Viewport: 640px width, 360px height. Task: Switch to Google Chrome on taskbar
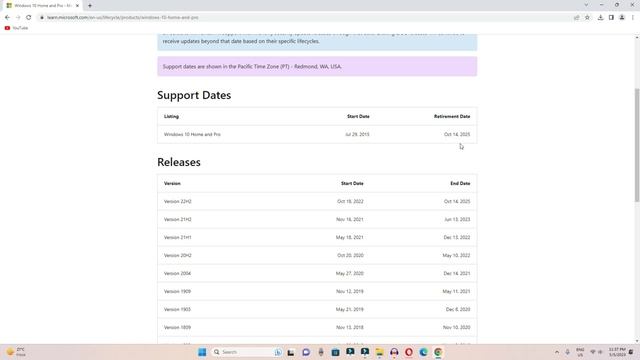click(438, 352)
